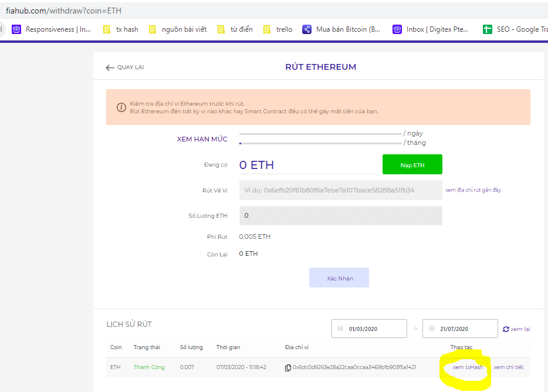Expand the "tx hash" bookmark folder
This screenshot has height=392, width=548.
120,29
